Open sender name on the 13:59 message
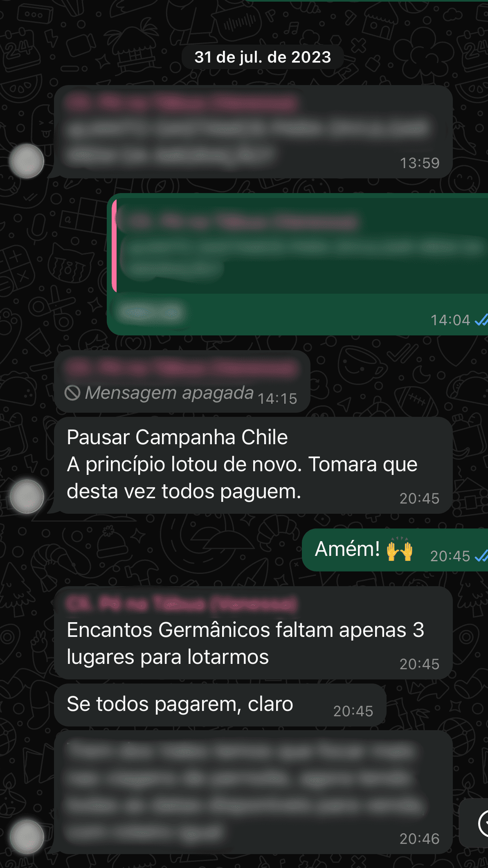488x868 pixels. (182, 103)
